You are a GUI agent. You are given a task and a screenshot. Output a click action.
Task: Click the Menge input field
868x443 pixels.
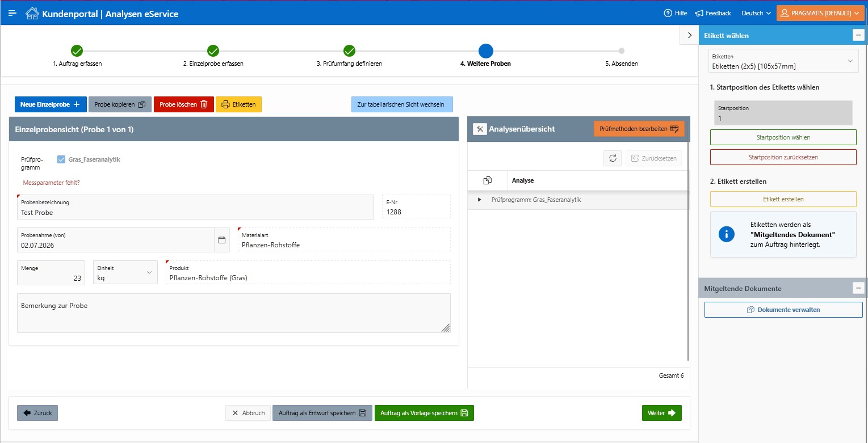click(51, 272)
